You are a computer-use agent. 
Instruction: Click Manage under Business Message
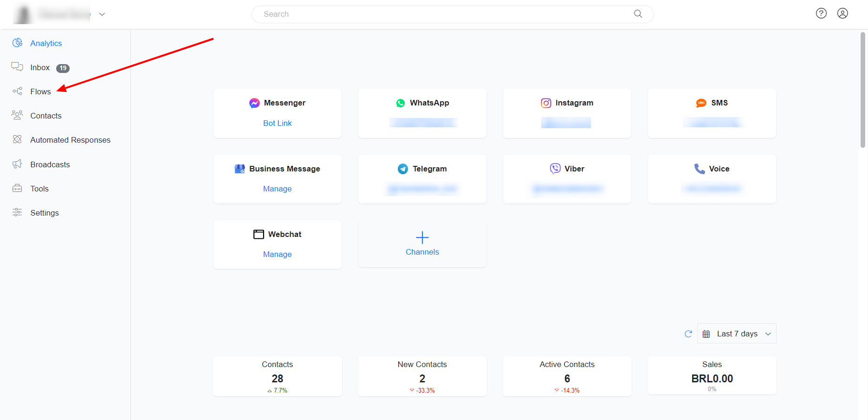coord(278,189)
